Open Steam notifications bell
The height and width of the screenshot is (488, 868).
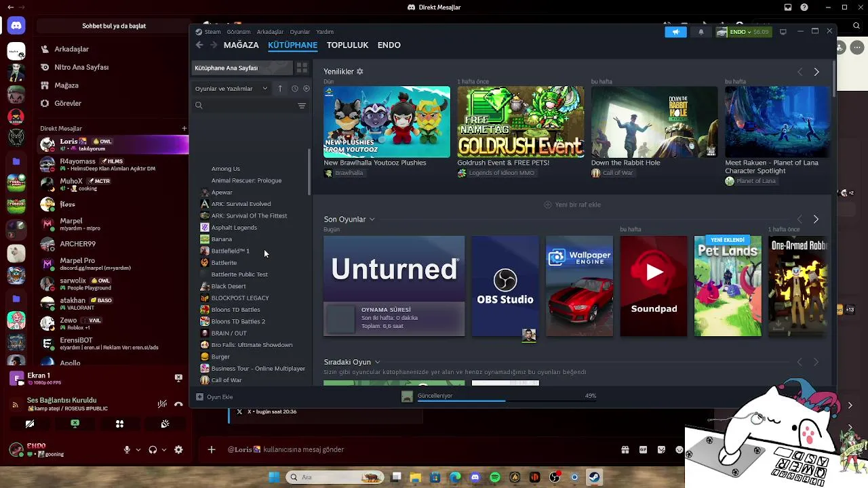701,32
